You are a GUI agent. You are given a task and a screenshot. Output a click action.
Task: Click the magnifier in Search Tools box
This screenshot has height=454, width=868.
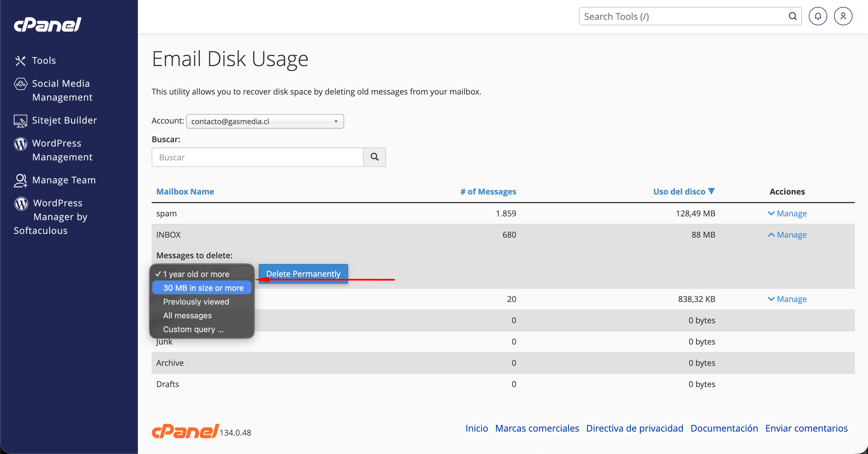pyautogui.click(x=792, y=16)
